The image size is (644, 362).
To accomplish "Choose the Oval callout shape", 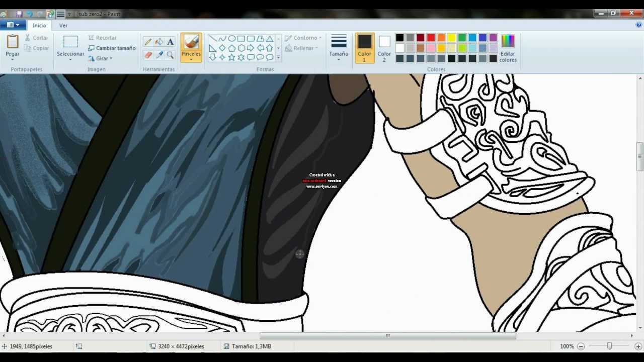I will [260, 58].
